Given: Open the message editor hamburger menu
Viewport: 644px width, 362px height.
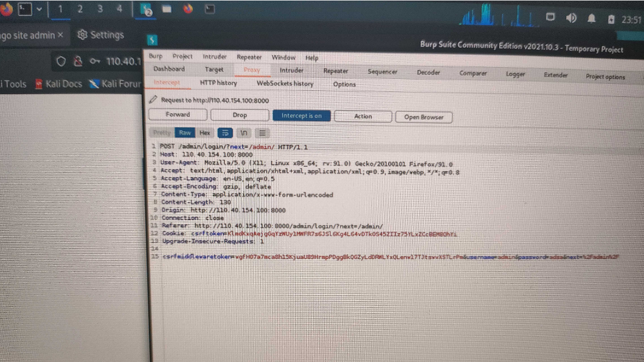Looking at the screenshot, I should (262, 133).
